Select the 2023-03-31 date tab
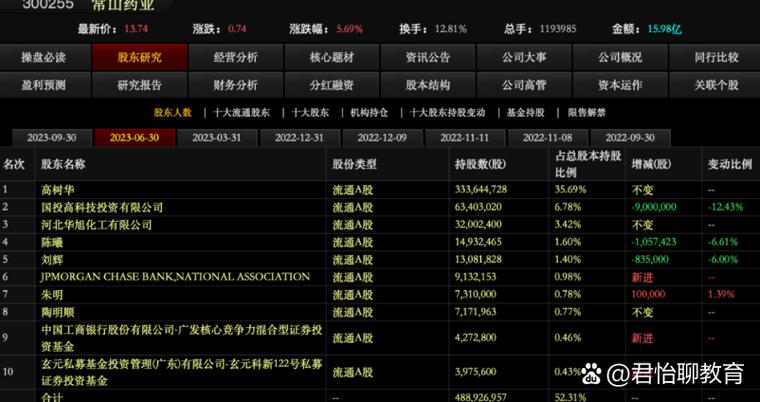 pyautogui.click(x=217, y=138)
